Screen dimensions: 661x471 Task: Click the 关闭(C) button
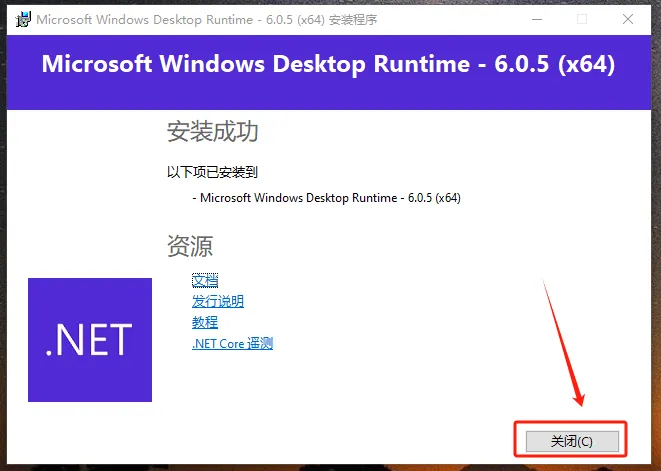click(572, 441)
